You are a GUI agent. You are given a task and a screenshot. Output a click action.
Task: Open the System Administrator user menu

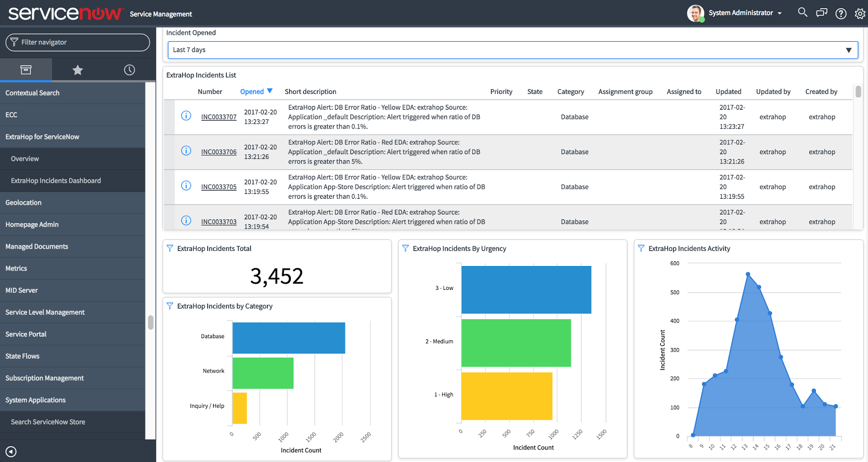[745, 13]
